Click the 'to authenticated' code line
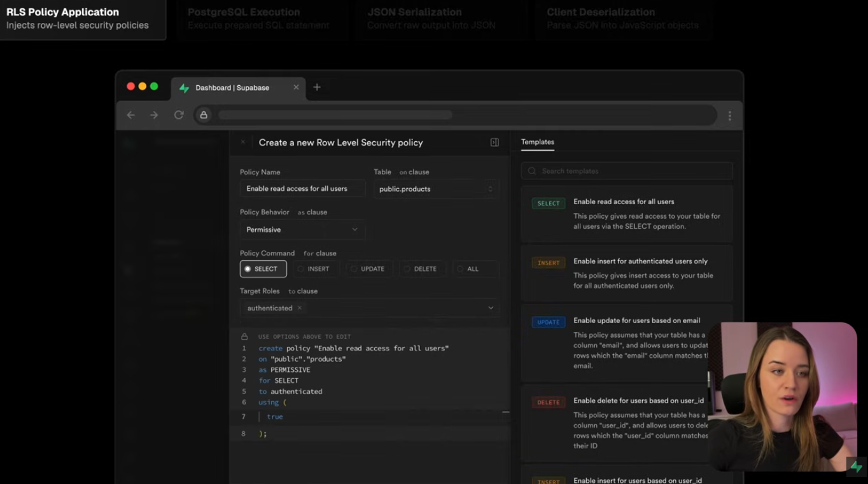 290,392
